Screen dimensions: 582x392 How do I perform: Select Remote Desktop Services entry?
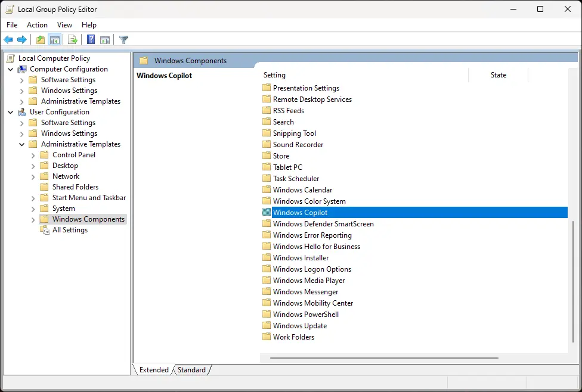click(312, 99)
